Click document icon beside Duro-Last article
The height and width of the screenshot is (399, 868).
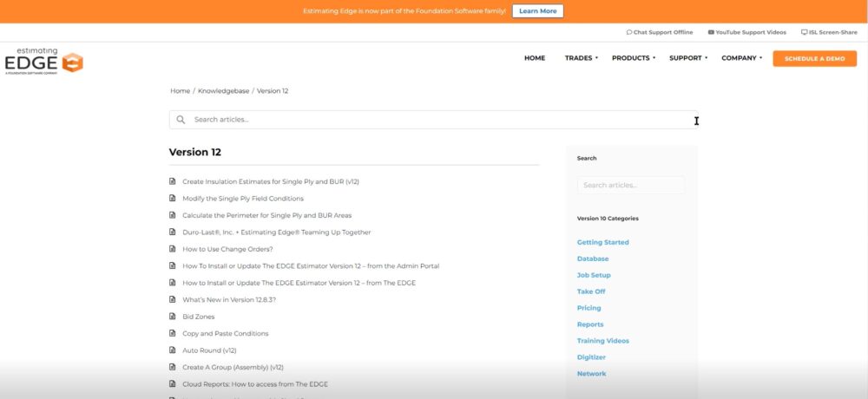(172, 232)
